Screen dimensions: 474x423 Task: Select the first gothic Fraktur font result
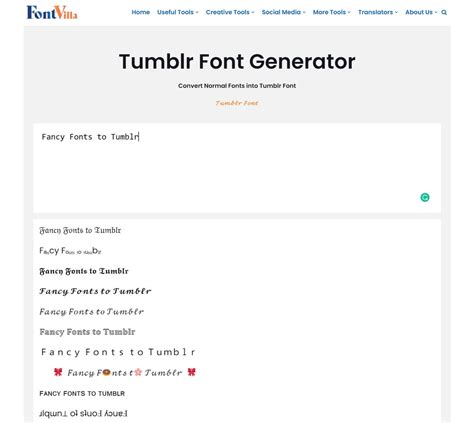[80, 230]
